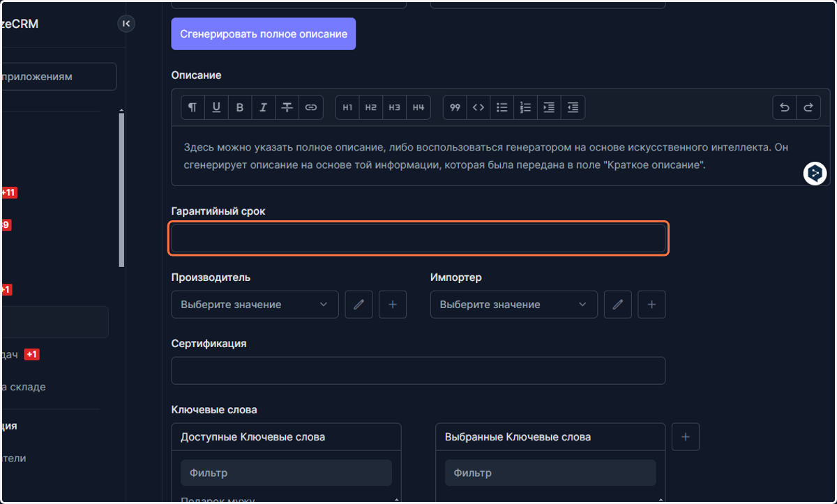
Task: Edit selected Импортер with pencil icon
Action: tap(618, 305)
